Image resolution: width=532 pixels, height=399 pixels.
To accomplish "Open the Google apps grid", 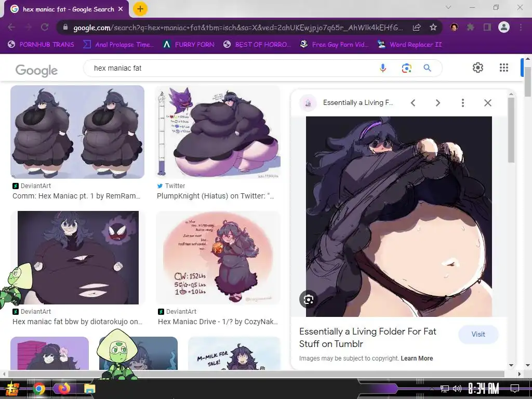I will pyautogui.click(x=504, y=68).
